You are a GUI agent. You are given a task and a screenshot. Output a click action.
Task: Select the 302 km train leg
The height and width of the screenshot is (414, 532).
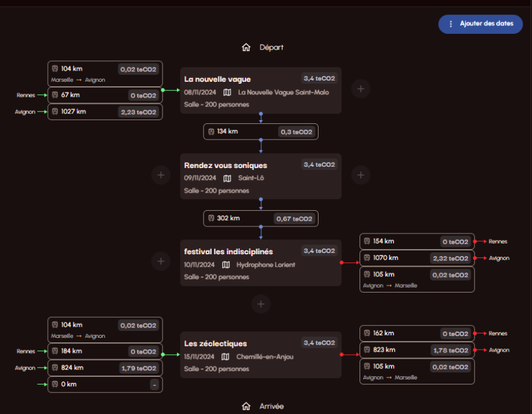click(261, 218)
